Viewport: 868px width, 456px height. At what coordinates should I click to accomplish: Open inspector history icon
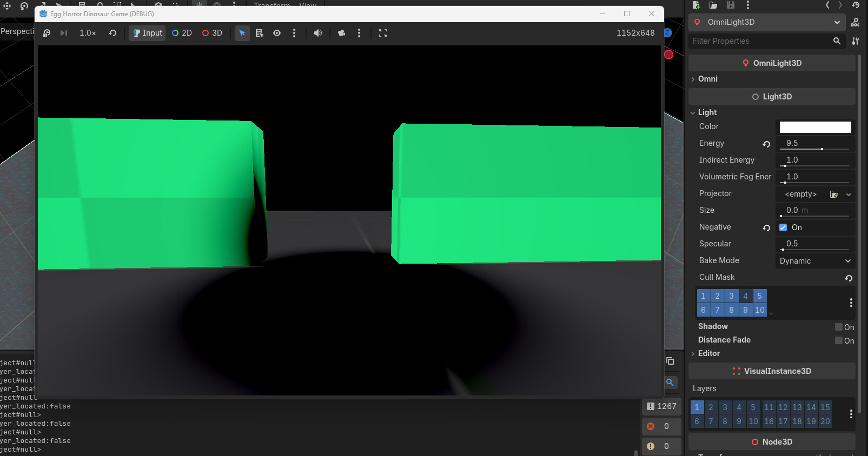pyautogui.click(x=856, y=5)
